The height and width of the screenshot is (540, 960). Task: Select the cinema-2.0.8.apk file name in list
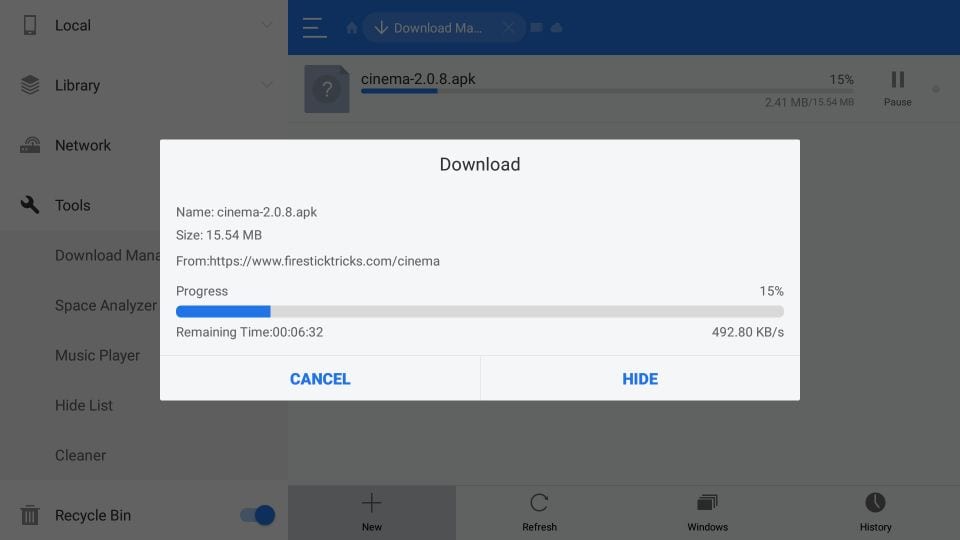(x=418, y=79)
